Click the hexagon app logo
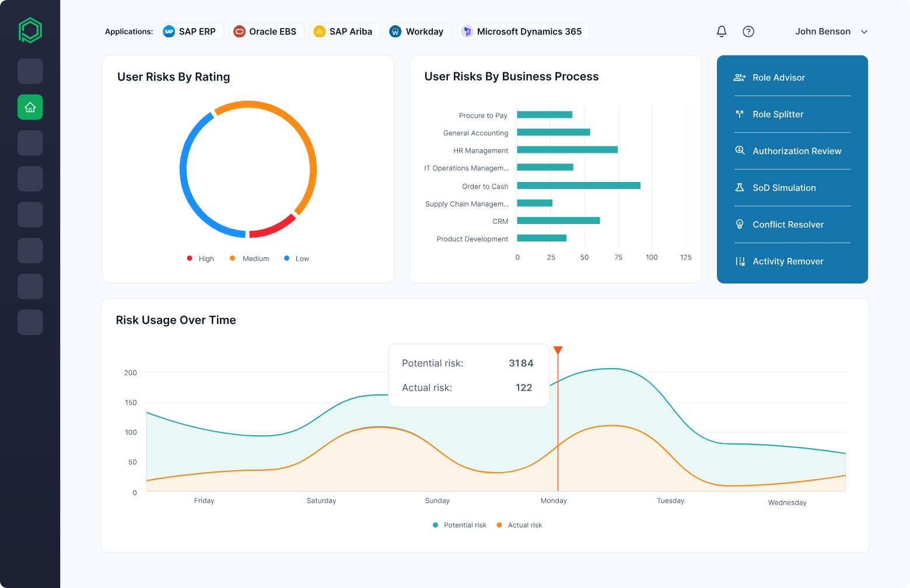910x588 pixels. click(30, 30)
